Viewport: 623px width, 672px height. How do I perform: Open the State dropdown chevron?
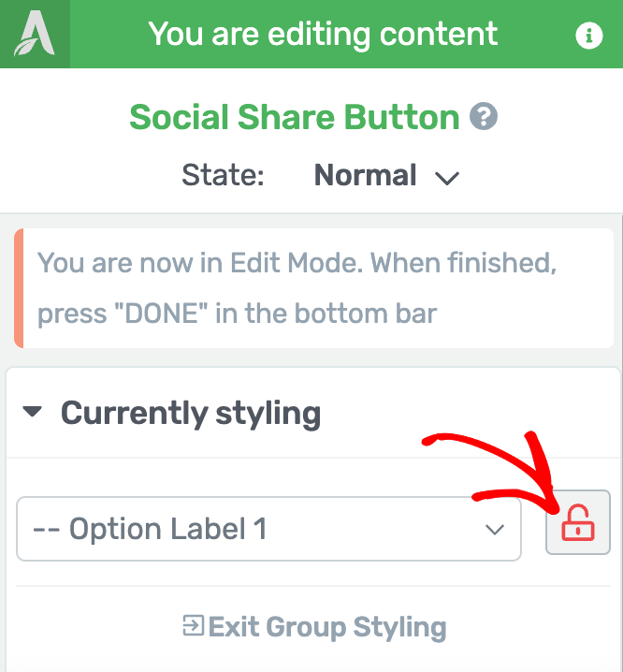coord(447,178)
